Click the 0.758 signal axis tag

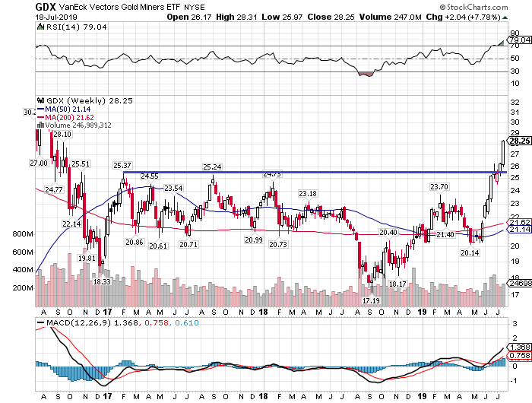(x=520, y=355)
